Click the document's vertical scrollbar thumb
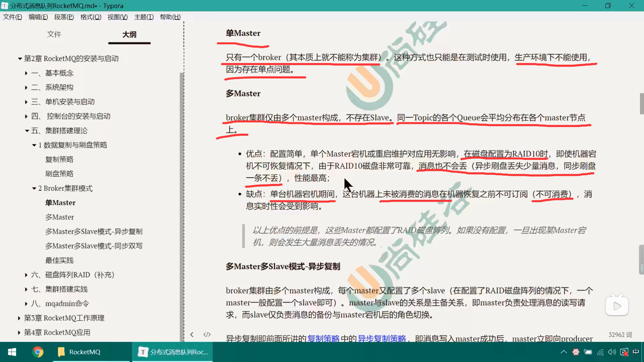The height and width of the screenshot is (362, 644). tap(641, 104)
